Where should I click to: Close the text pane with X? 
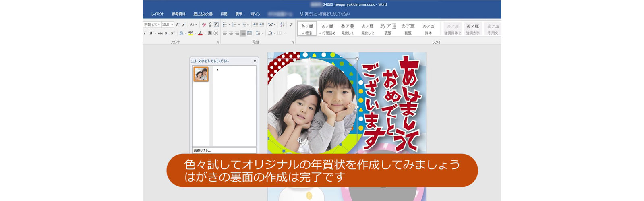(255, 61)
